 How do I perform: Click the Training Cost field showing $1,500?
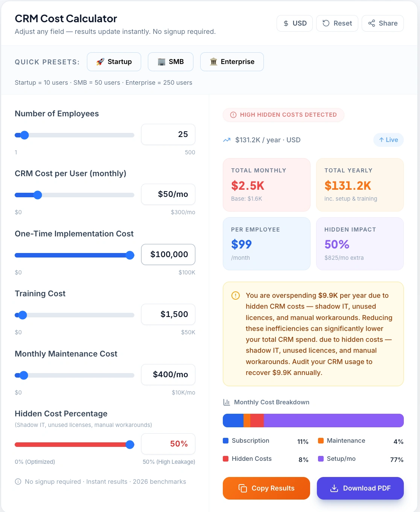click(x=168, y=314)
